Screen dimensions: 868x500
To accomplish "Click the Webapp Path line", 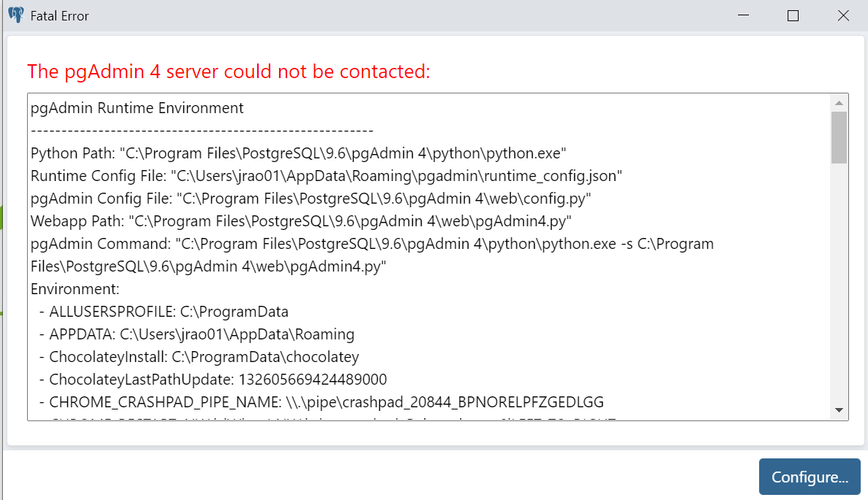I will 300,221.
